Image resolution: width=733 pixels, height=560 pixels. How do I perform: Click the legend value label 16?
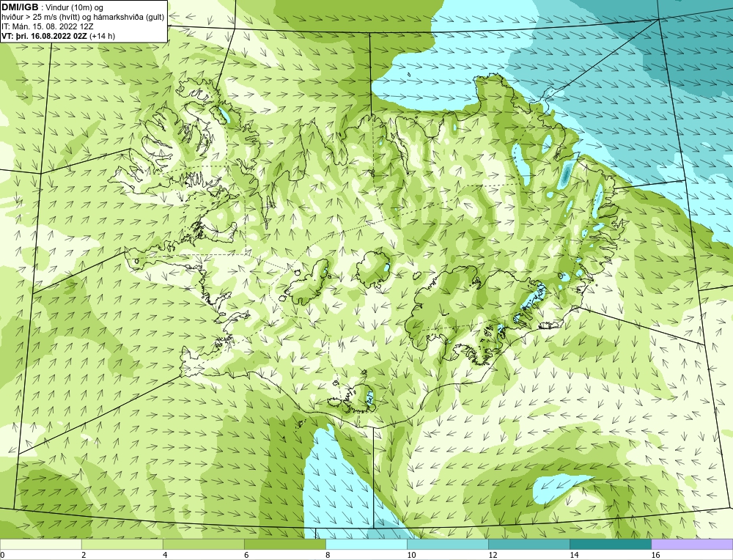655,555
